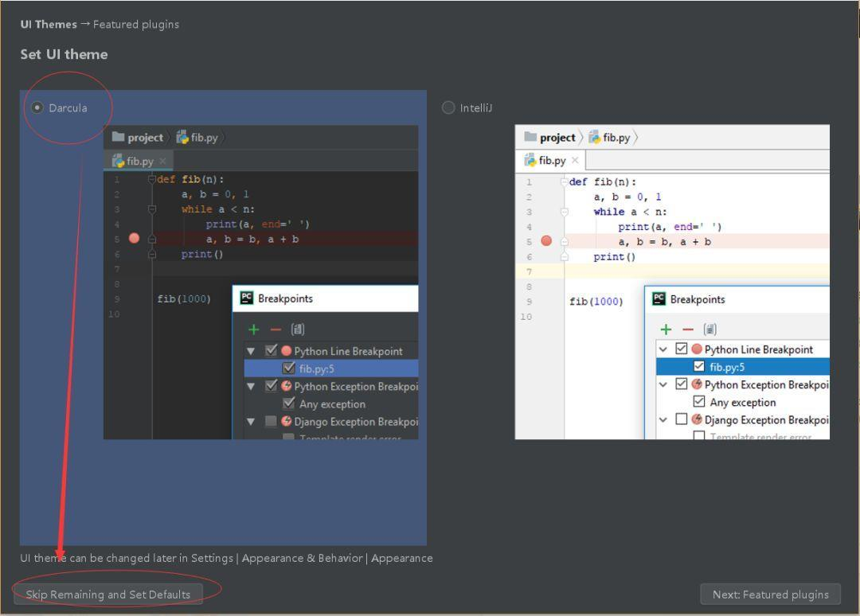Collapse Python Line Breakpoint node in Darcula preview
This screenshot has height=616, width=860.
tap(251, 351)
